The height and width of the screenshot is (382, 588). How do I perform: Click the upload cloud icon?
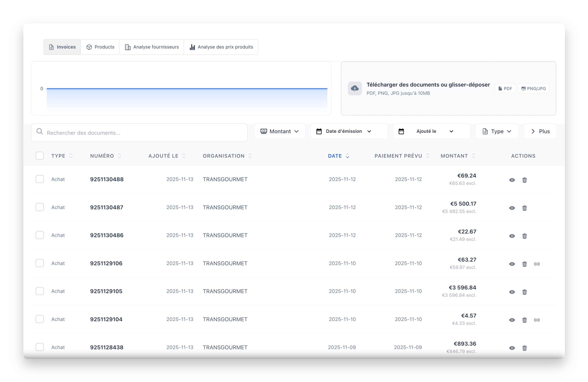[355, 88]
